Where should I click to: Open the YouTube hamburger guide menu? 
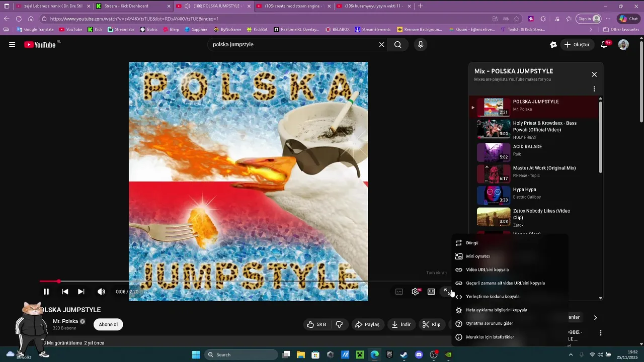[x=12, y=45]
